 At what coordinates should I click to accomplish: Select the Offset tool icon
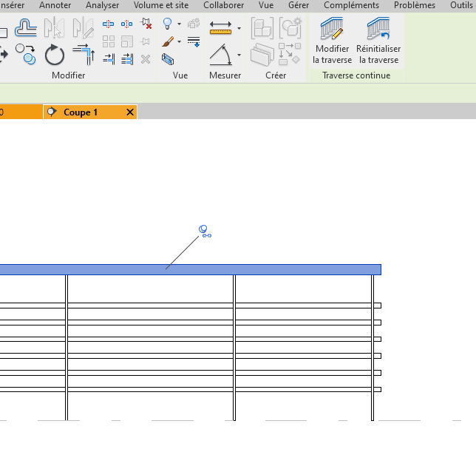coord(26,28)
